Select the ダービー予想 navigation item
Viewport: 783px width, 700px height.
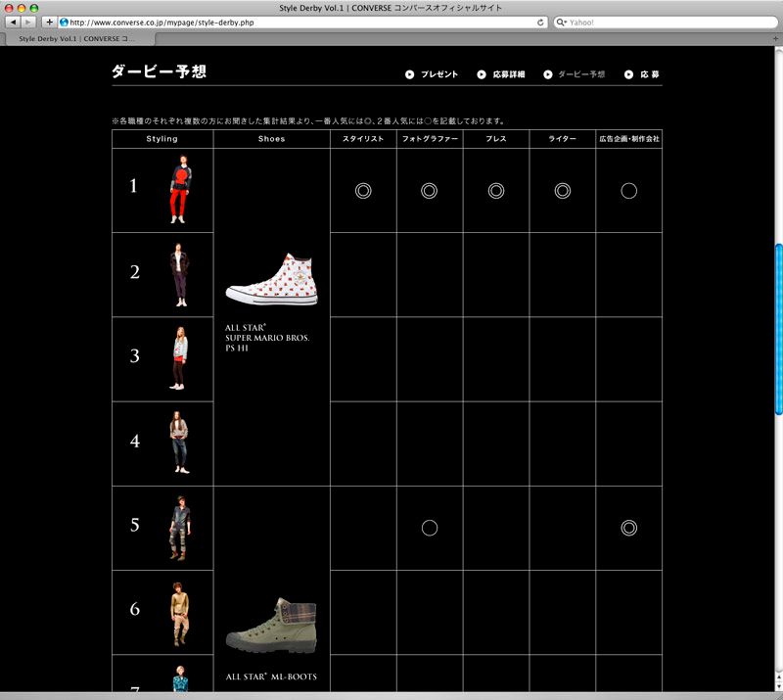click(x=575, y=74)
